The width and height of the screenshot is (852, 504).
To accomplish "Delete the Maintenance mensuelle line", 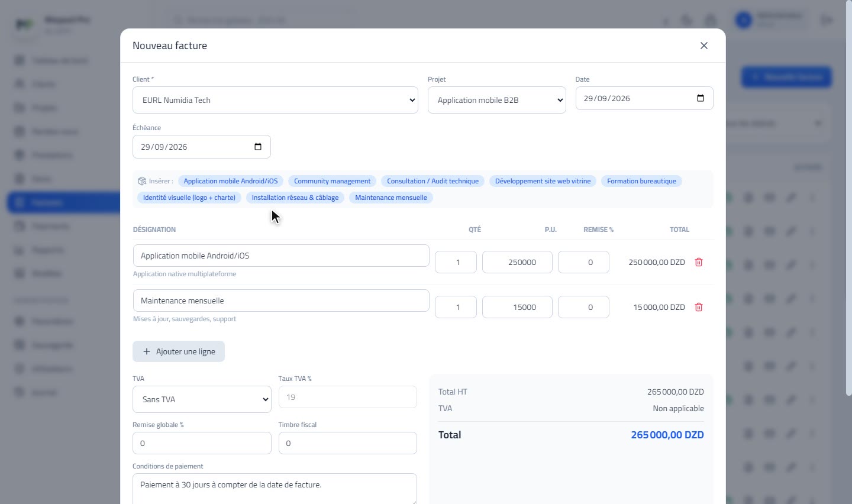I will pyautogui.click(x=699, y=307).
